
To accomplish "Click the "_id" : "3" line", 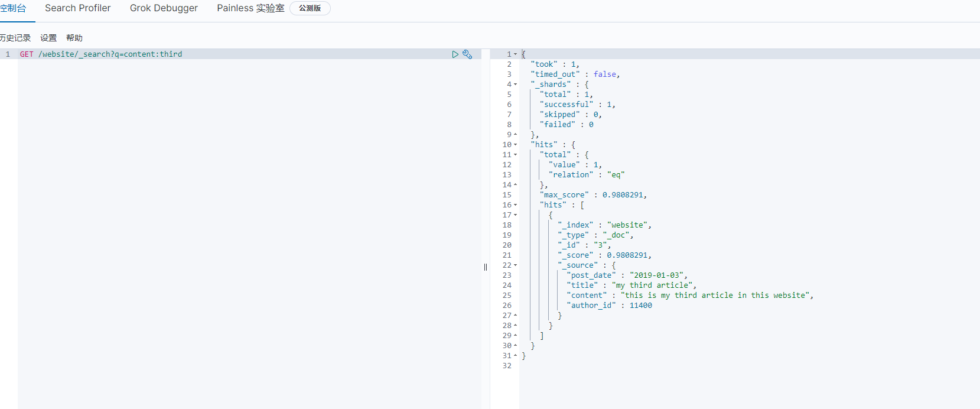I will click(584, 245).
